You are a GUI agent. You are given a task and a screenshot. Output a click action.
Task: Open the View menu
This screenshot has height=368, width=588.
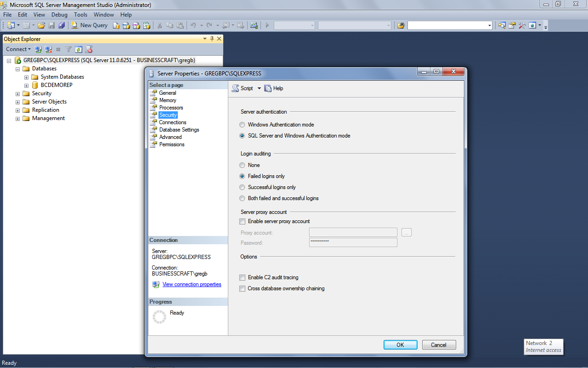coord(39,15)
